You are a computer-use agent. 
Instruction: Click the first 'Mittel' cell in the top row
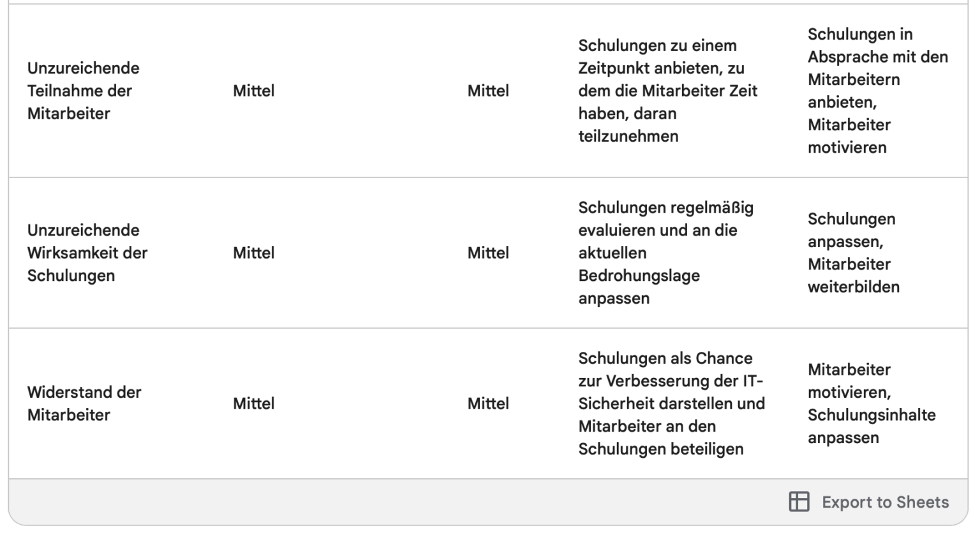pyautogui.click(x=252, y=91)
